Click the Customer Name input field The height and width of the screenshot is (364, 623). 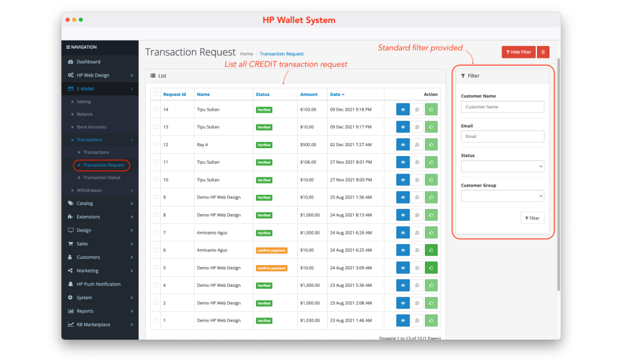click(x=502, y=107)
